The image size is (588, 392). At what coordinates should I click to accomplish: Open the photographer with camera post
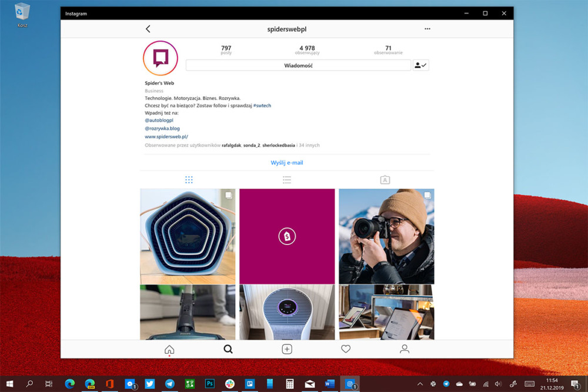(386, 236)
